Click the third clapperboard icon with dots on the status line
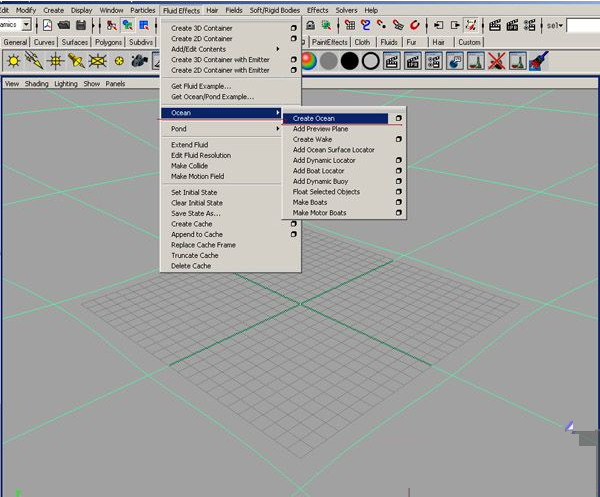The image size is (600, 497). (x=530, y=25)
